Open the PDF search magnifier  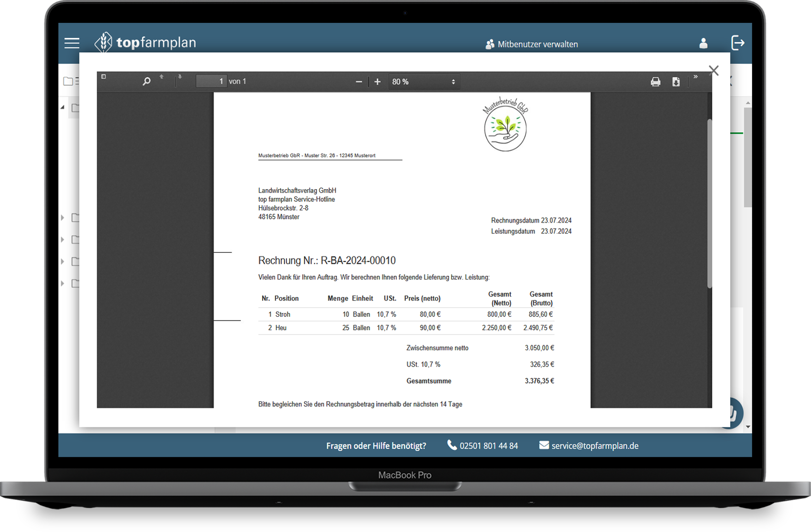(146, 81)
